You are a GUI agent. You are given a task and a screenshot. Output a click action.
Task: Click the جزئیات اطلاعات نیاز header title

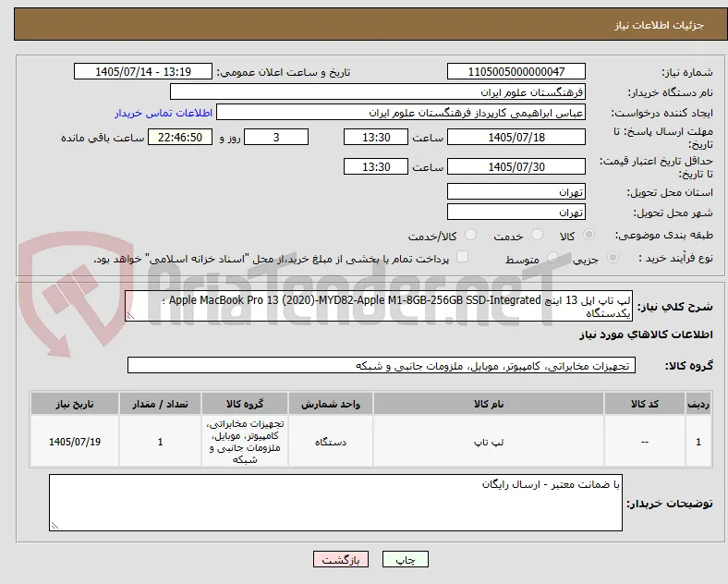tap(660, 25)
